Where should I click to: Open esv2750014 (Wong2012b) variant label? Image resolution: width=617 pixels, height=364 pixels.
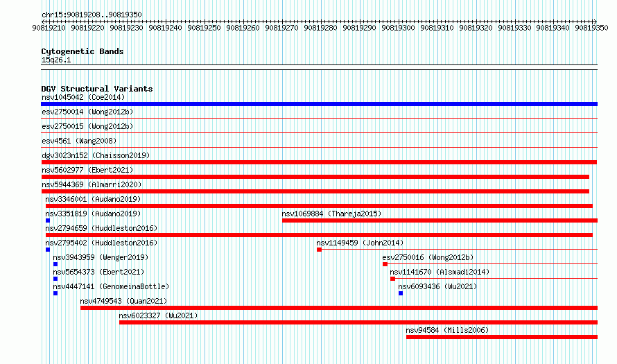click(x=87, y=112)
